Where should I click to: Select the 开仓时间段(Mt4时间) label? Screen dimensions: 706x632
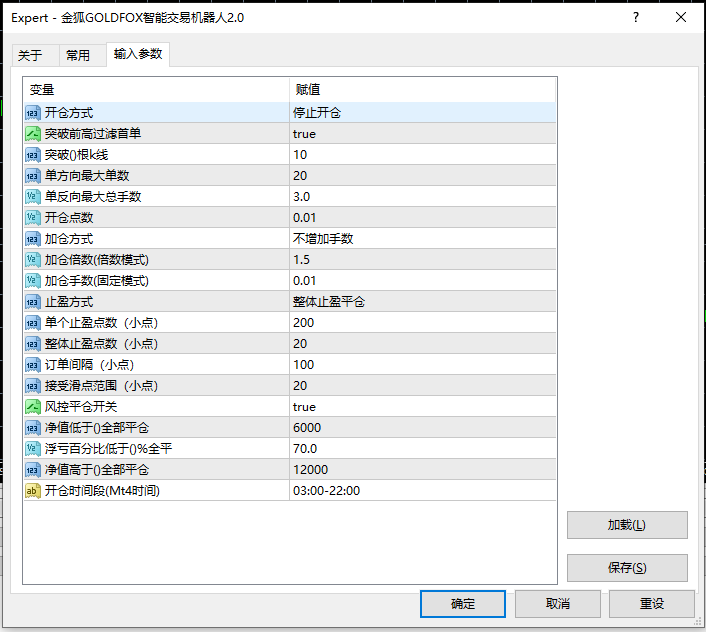[102, 491]
